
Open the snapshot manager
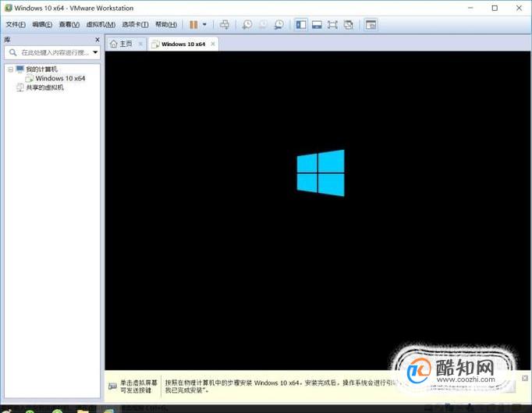(x=279, y=25)
